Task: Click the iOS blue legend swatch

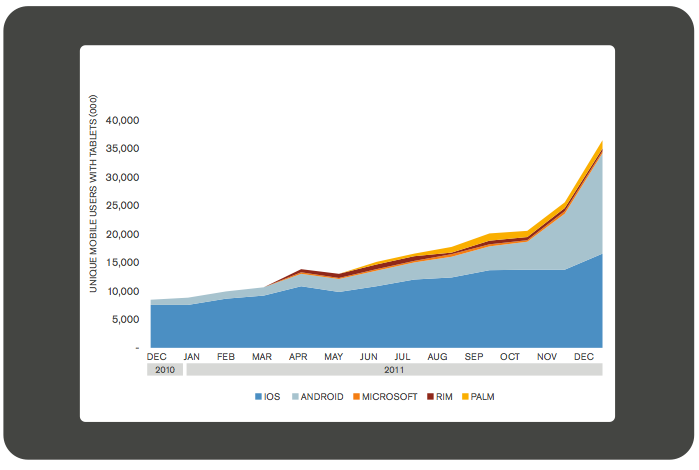Action: coord(258,396)
